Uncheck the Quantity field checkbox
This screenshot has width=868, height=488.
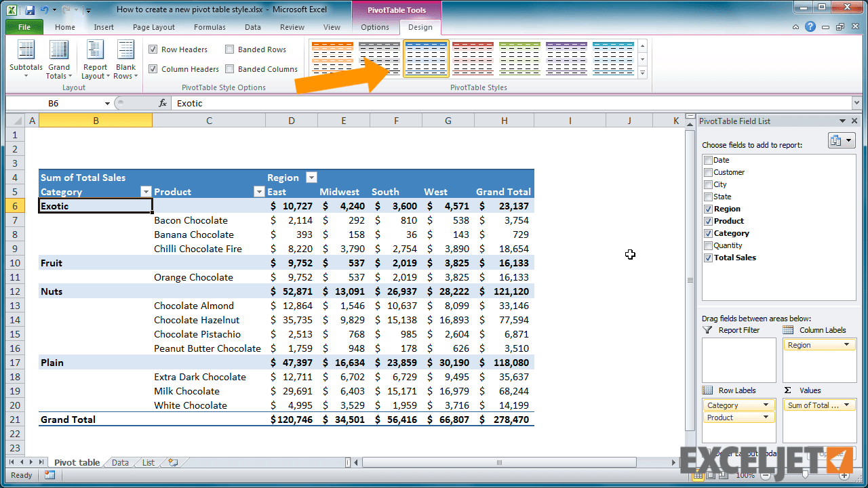(708, 245)
